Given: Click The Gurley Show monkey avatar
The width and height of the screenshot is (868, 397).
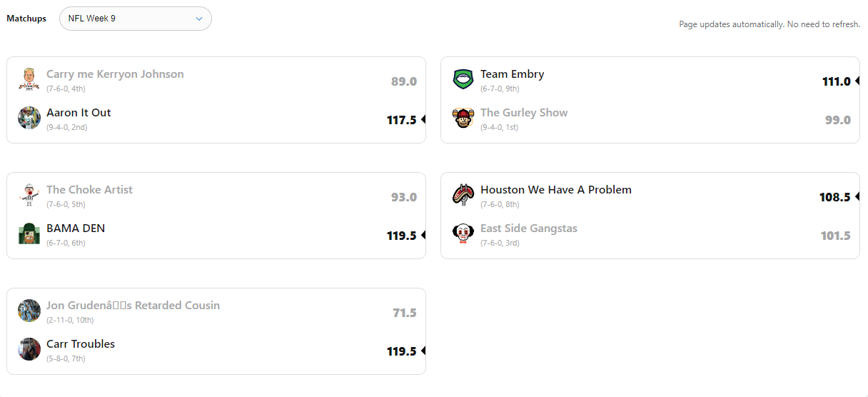Looking at the screenshot, I should (x=463, y=118).
